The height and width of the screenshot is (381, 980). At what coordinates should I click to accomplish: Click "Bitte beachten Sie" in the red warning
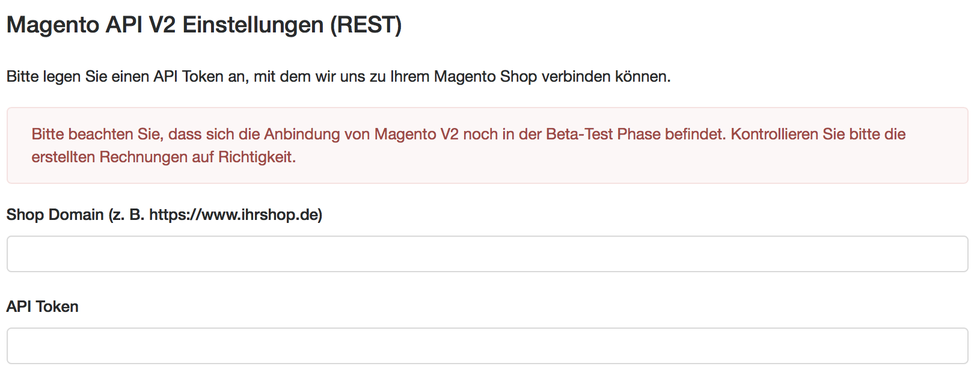click(96, 134)
